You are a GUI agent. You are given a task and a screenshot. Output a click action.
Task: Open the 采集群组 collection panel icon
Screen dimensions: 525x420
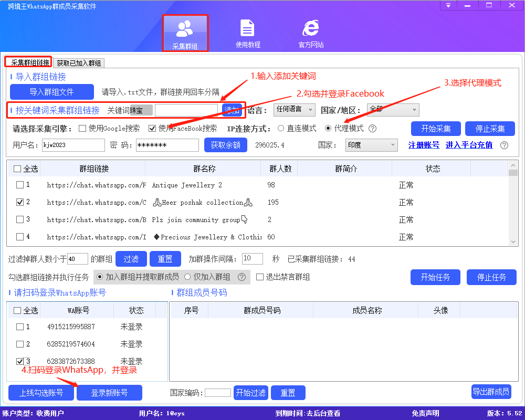point(185,33)
